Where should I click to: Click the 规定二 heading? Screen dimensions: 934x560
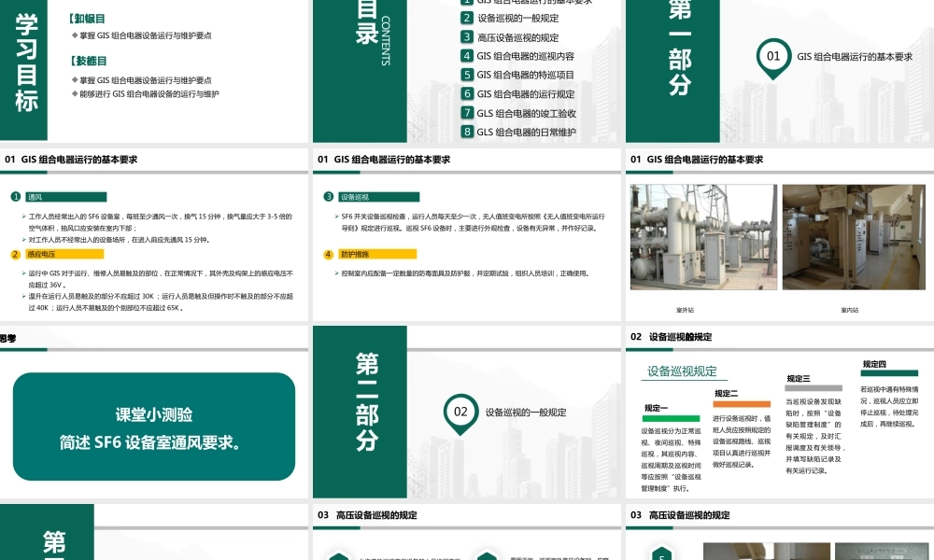[x=726, y=393]
